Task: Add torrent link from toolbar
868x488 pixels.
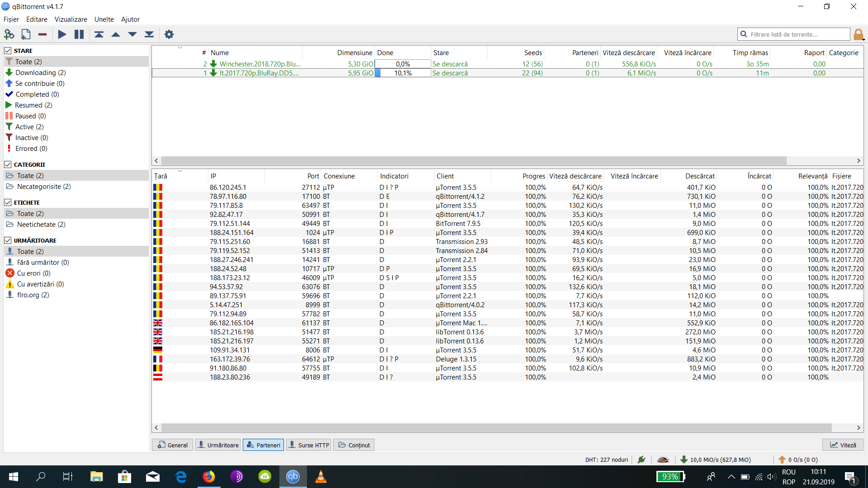Action: tap(9, 34)
